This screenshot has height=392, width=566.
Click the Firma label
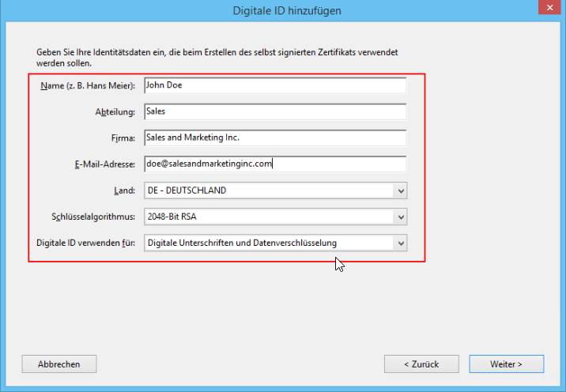123,138
